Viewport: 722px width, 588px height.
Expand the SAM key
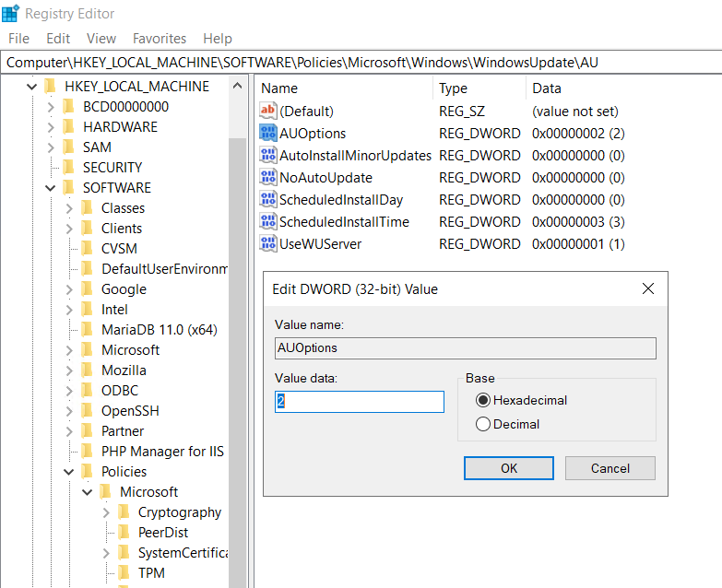coord(51,147)
